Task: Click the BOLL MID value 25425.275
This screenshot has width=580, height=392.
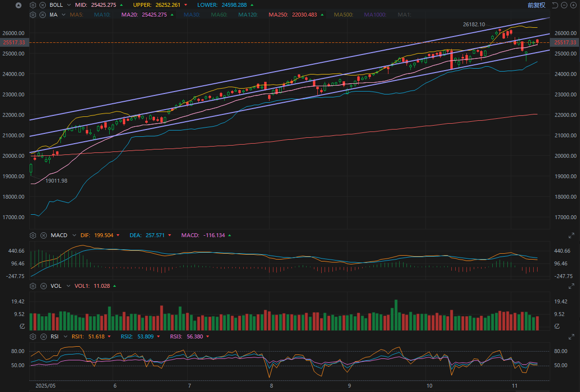Action: coord(103,5)
